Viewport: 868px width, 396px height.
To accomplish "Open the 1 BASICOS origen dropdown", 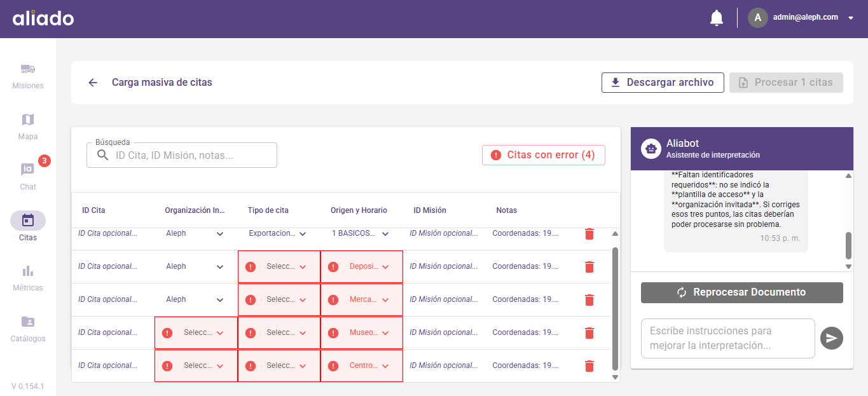I will [x=361, y=234].
